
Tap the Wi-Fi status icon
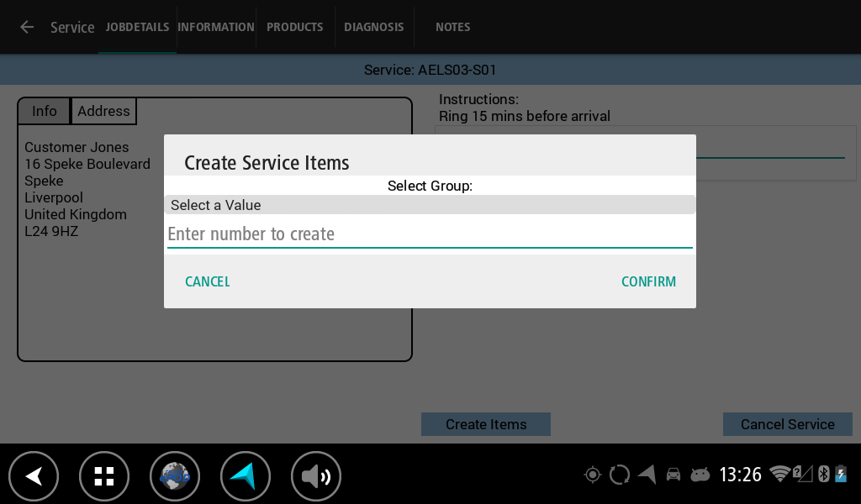(779, 474)
